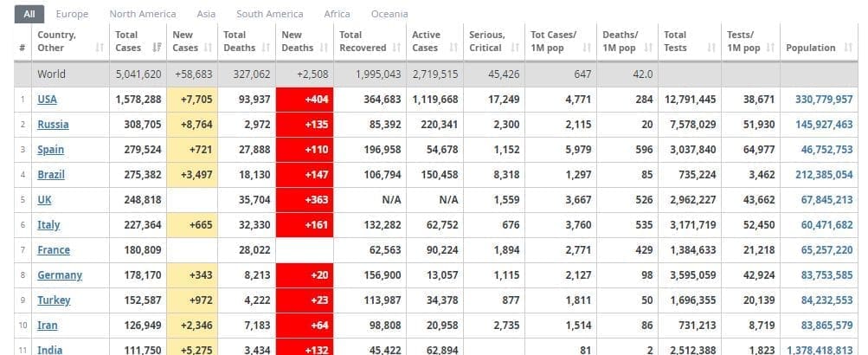
Task: Sort by Total Recovered arrow icon
Action: (397, 48)
